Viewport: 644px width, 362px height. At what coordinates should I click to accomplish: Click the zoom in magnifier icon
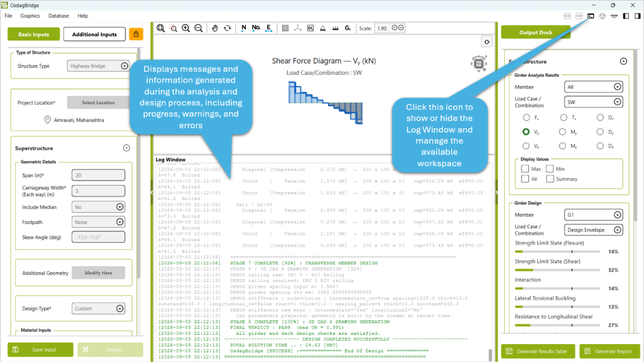pos(186,28)
